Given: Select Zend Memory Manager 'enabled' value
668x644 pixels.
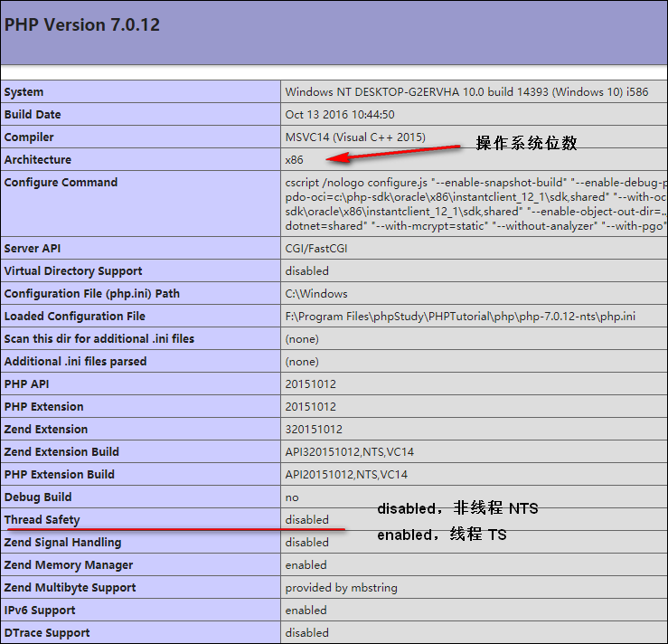Looking at the screenshot, I should [x=306, y=564].
